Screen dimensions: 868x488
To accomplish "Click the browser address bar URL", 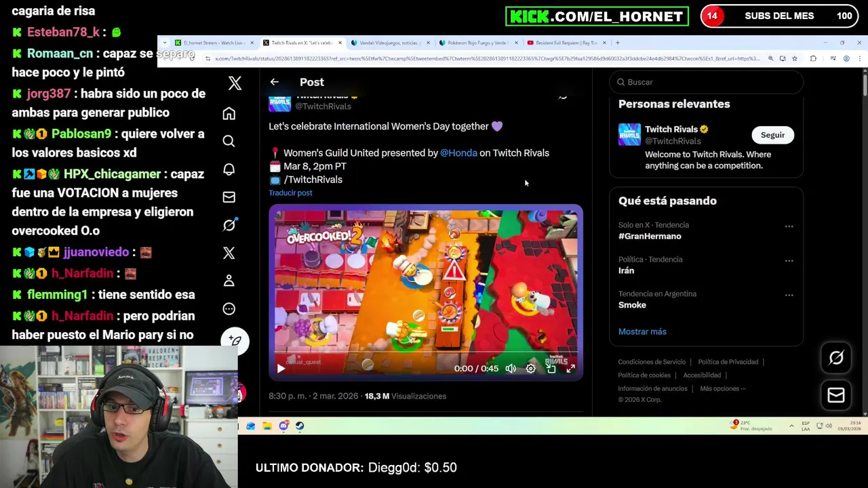I will (x=487, y=59).
